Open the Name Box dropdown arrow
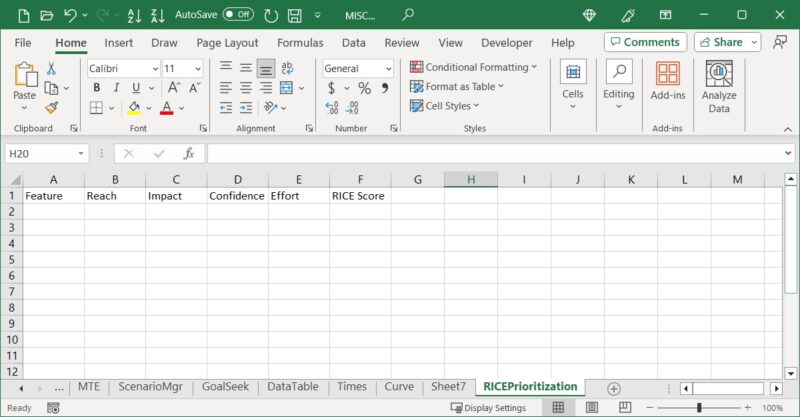 pyautogui.click(x=81, y=154)
